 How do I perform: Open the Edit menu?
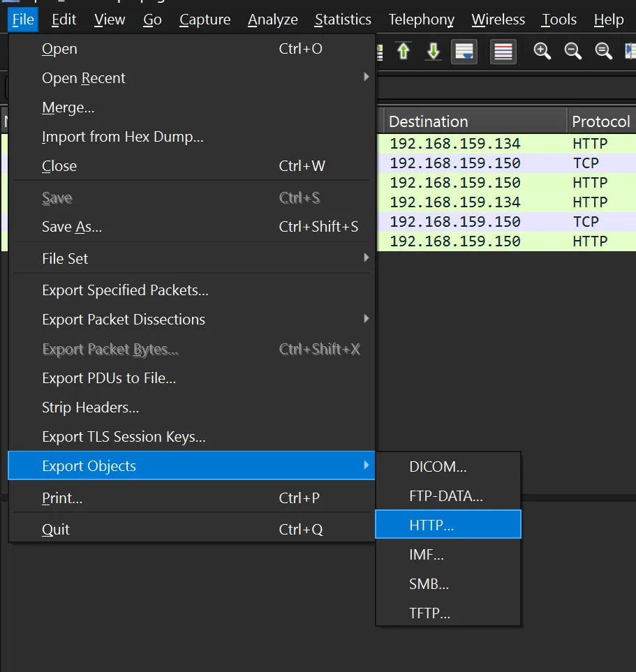tap(64, 20)
